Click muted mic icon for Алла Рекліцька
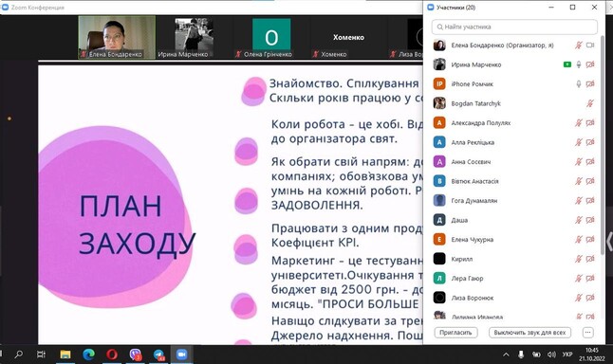 579,142
